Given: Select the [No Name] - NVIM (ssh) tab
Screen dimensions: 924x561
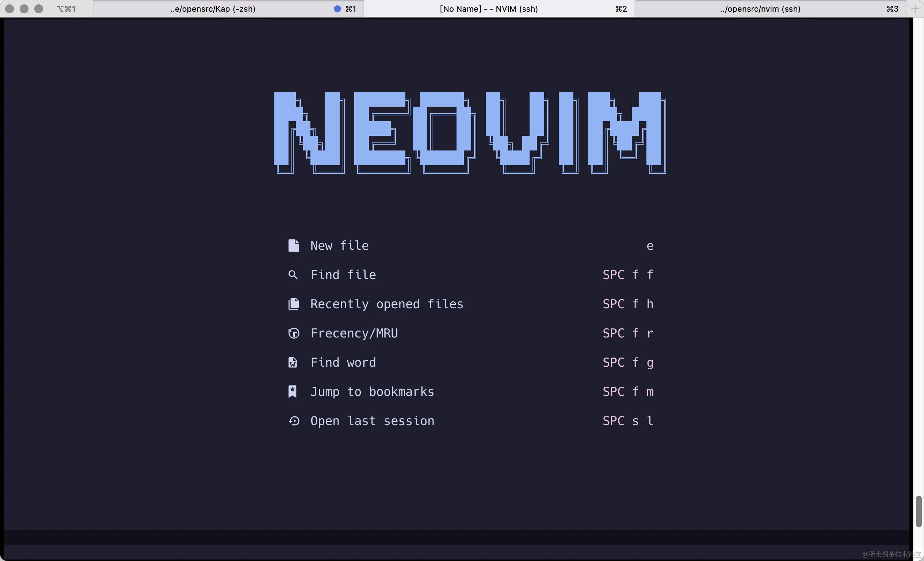Looking at the screenshot, I should tap(488, 9).
